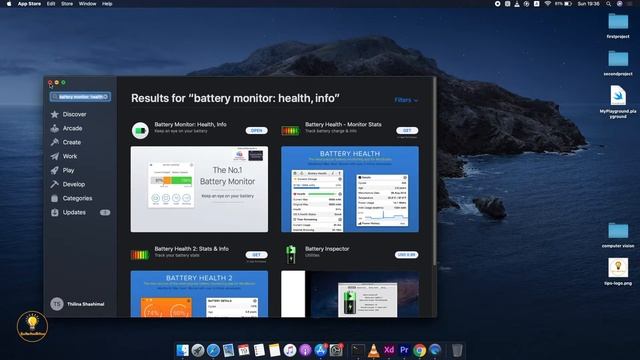Screen dimensions: 640x360
Task: Click GET for Battery Health 2
Action: (x=257, y=255)
